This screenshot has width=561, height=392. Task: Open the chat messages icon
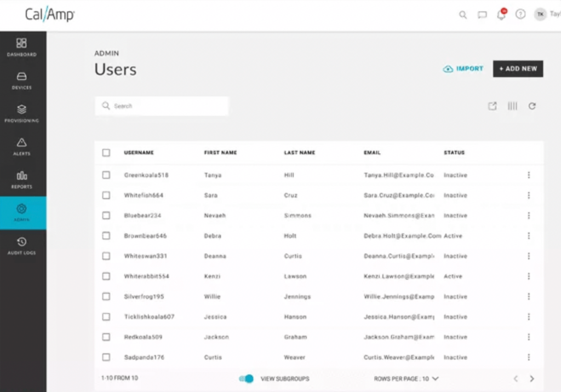tap(482, 15)
